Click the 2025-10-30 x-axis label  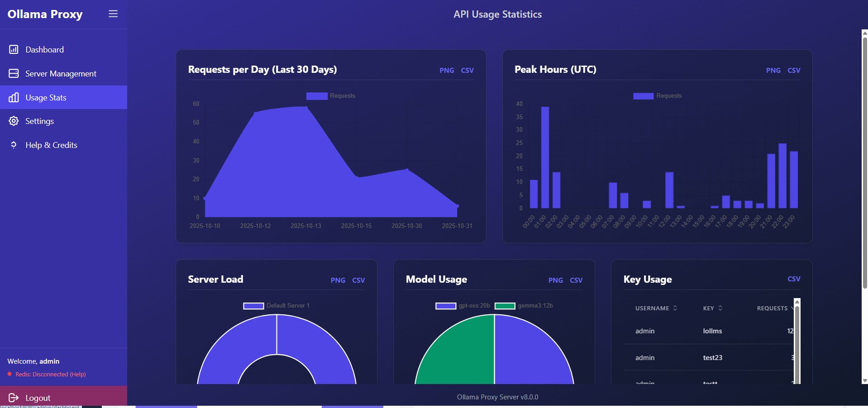(x=406, y=226)
